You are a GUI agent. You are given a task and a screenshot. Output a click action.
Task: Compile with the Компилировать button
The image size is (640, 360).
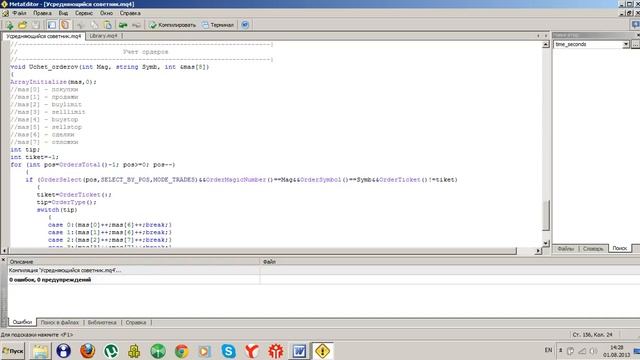(x=172, y=25)
